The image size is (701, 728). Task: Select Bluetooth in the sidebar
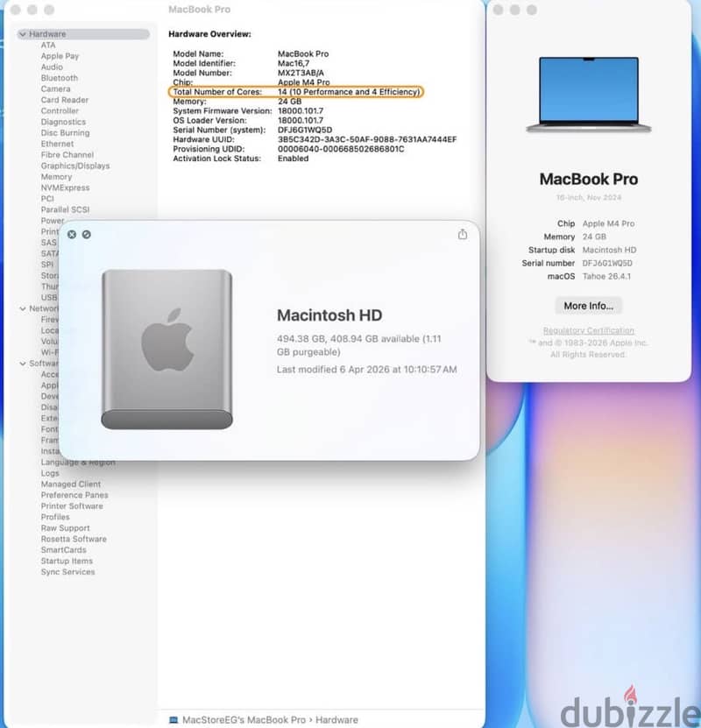click(60, 78)
